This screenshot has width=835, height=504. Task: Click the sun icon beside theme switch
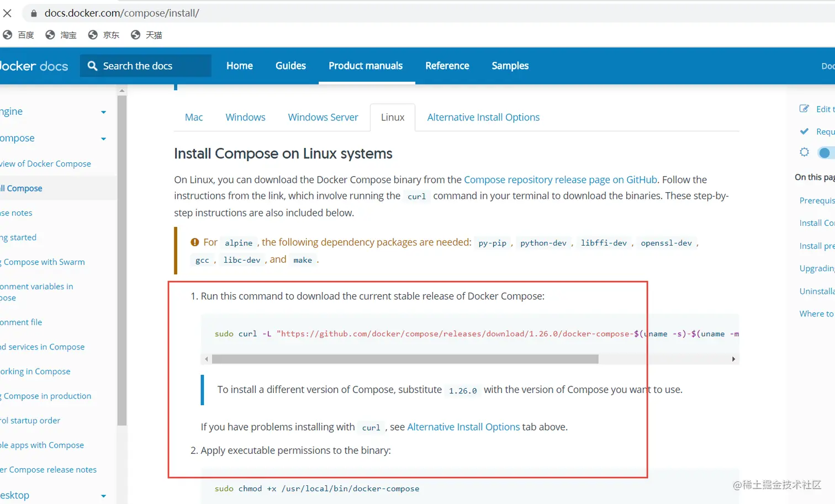pos(805,152)
